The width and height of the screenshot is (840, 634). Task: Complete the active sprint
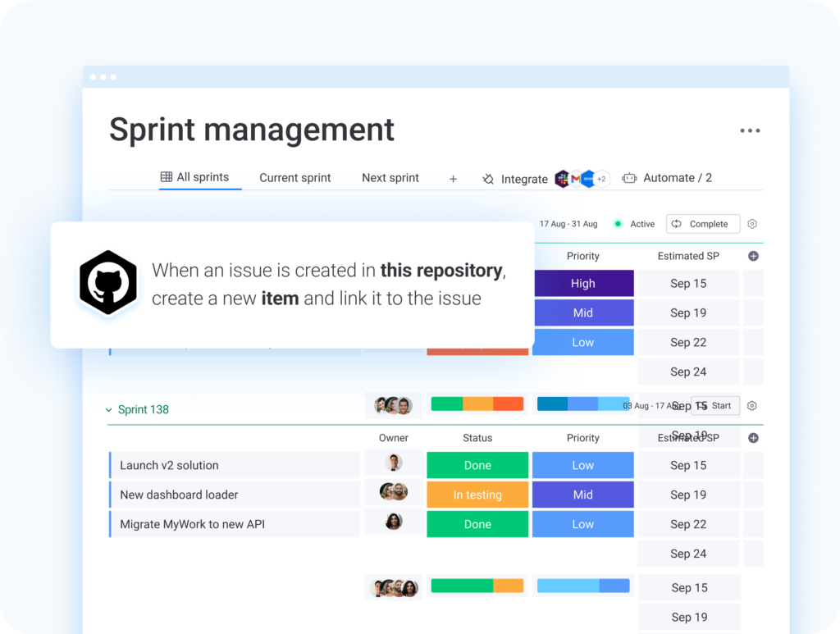point(703,224)
